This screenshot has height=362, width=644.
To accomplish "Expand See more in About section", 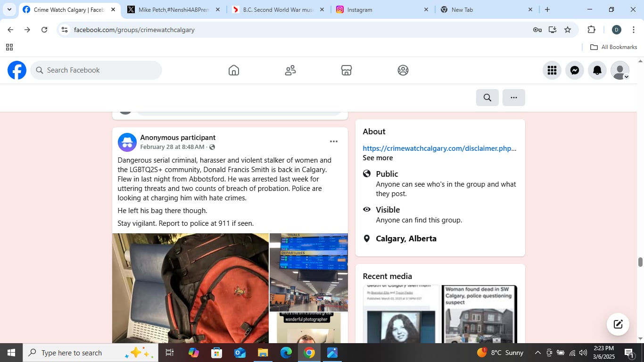I will tap(378, 158).
